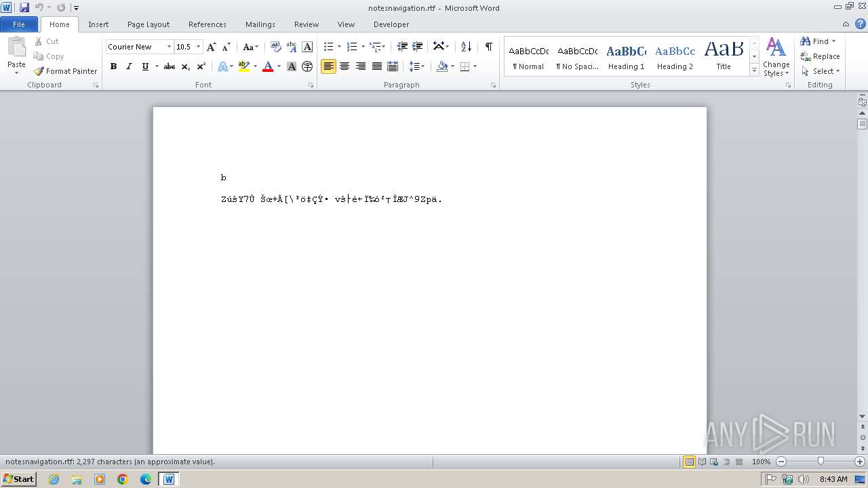Switch to Review tab
Screen dimensions: 868x488
click(x=307, y=24)
